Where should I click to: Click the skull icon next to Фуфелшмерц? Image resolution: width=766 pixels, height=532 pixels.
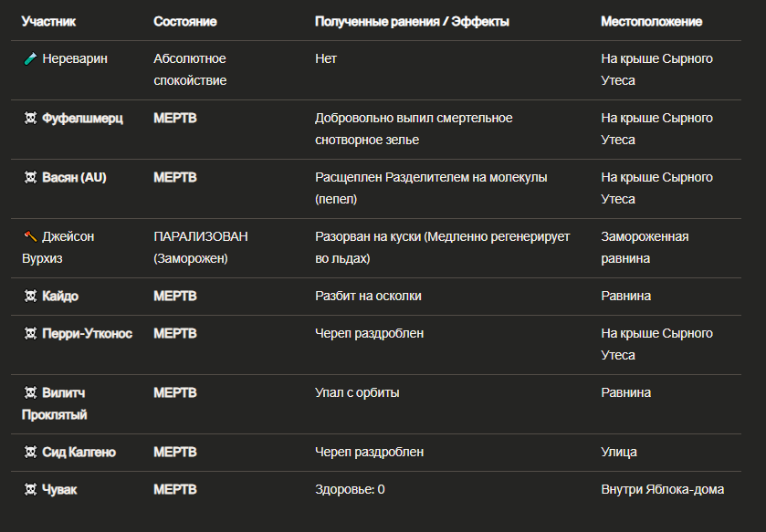[30, 118]
